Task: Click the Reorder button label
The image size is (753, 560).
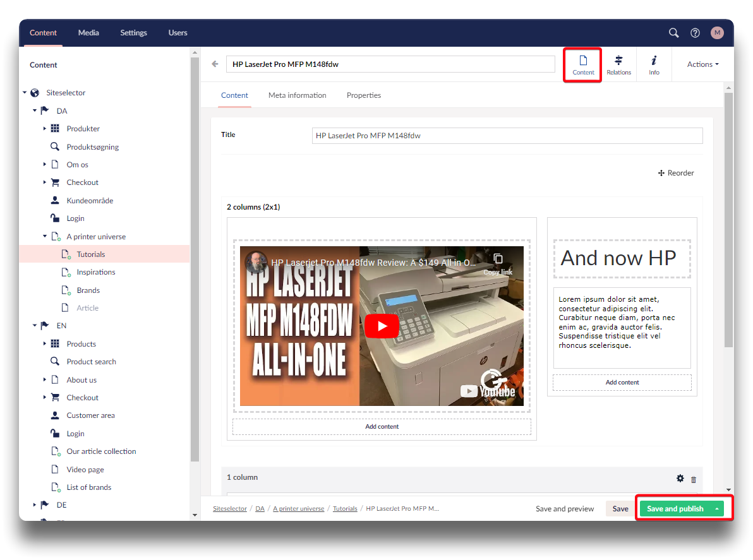Action: pyautogui.click(x=680, y=173)
